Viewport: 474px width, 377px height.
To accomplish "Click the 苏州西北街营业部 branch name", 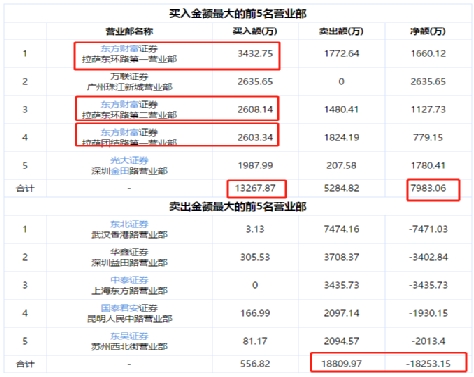I will [129, 347].
